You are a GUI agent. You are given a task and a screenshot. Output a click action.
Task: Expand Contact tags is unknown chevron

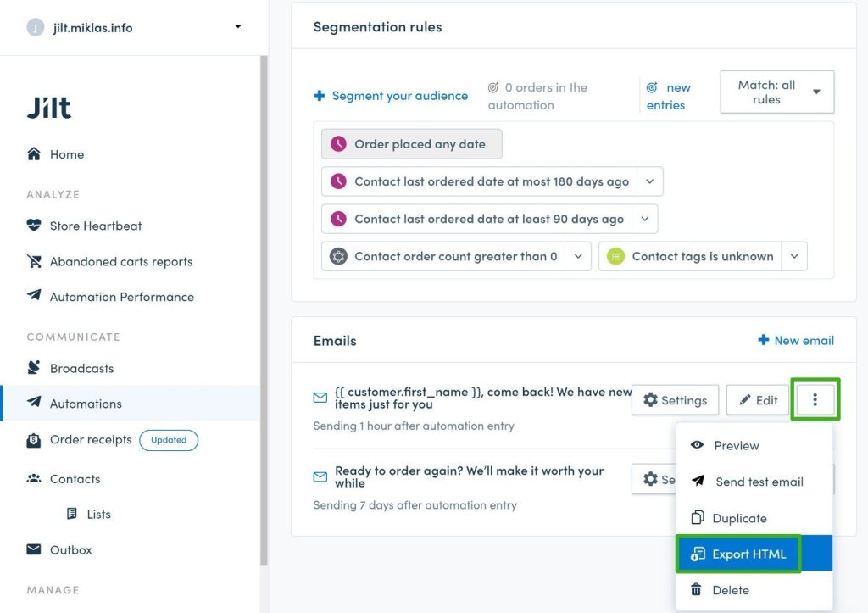794,256
